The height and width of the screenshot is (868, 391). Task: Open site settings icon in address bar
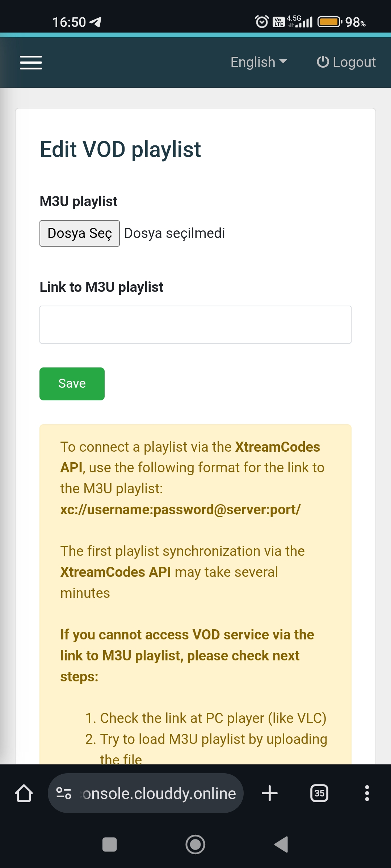coord(64,793)
